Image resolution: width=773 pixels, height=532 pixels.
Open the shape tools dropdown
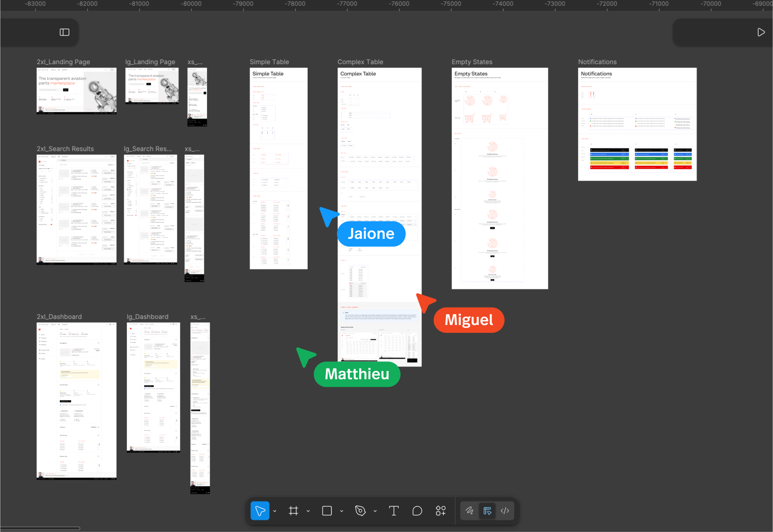(342, 511)
